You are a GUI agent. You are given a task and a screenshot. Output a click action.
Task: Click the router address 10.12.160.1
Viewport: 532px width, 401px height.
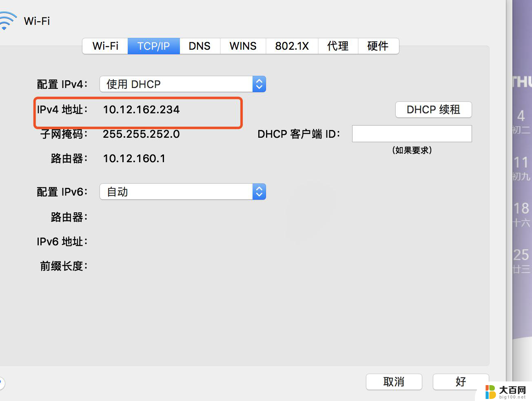pos(134,159)
